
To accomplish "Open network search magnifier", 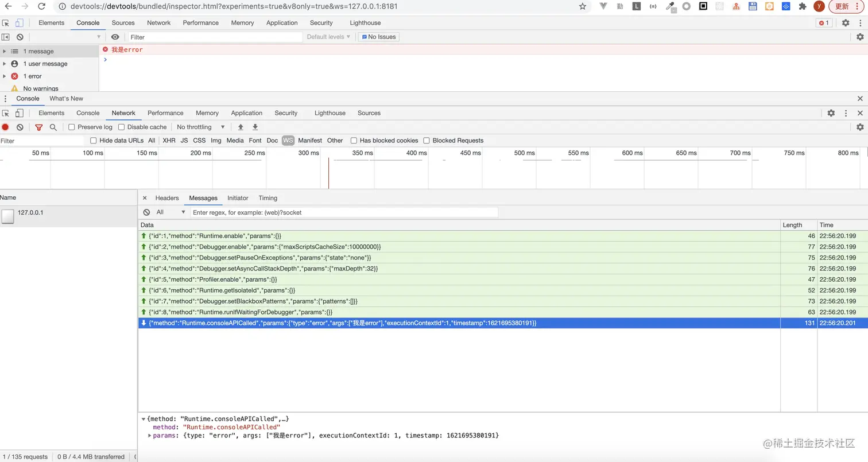I will point(53,127).
